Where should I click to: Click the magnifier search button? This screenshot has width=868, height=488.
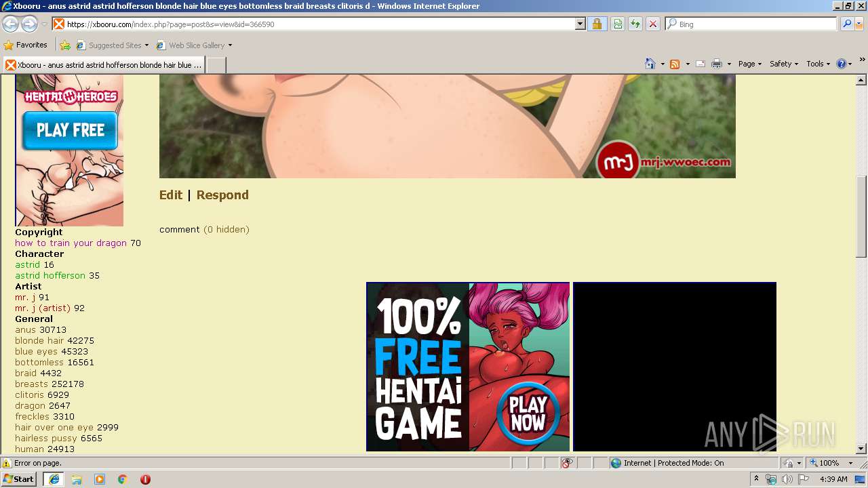click(846, 24)
